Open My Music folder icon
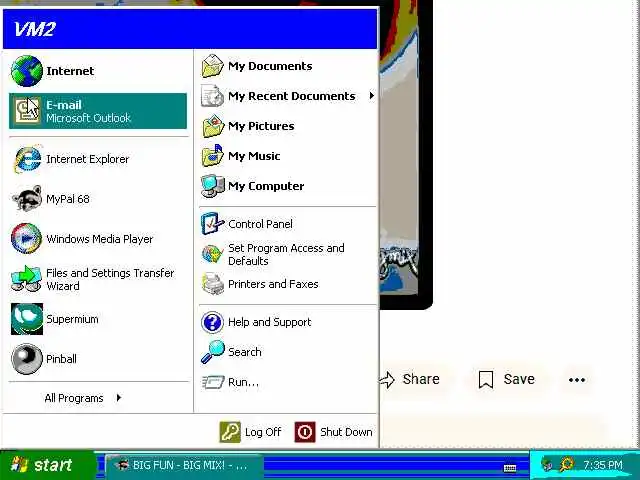Image resolution: width=640 pixels, height=480 pixels. click(213, 156)
